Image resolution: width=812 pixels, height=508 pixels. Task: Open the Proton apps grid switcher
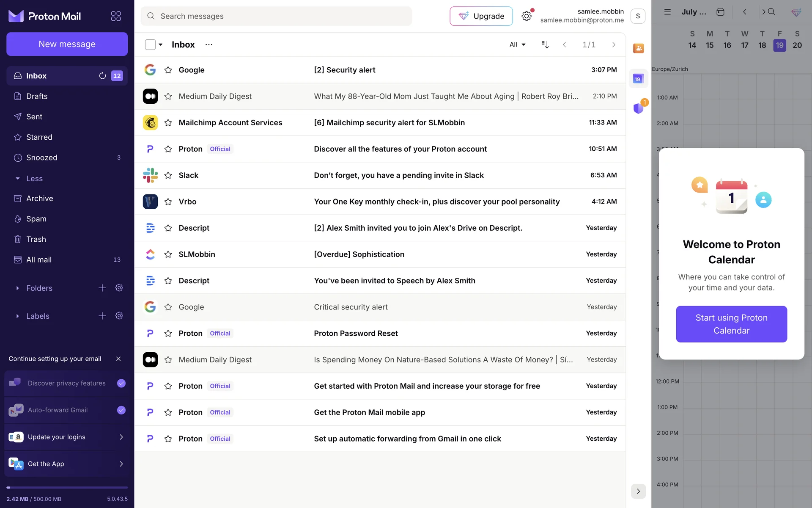(116, 16)
